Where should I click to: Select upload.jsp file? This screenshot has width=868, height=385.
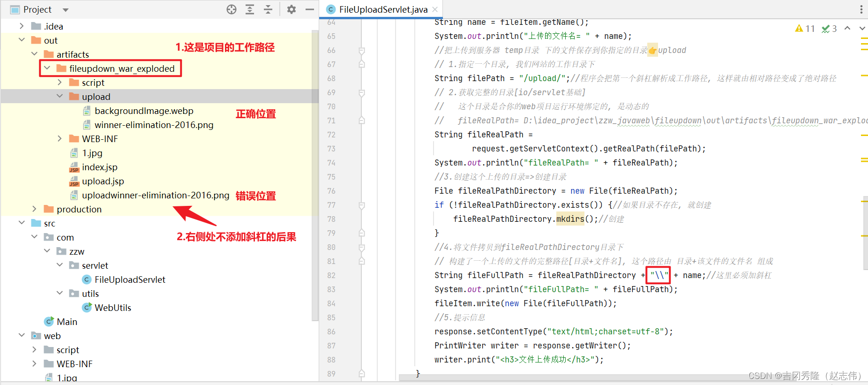(x=103, y=181)
